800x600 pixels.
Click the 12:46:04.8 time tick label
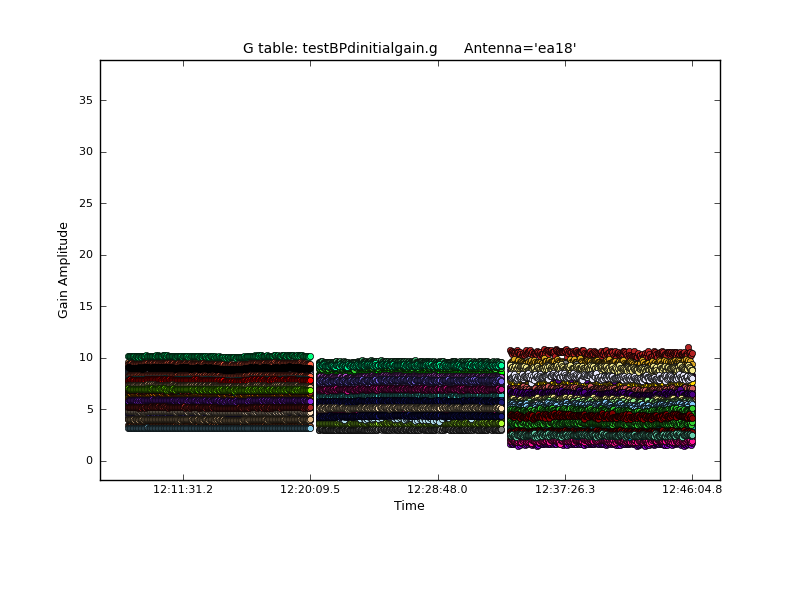[x=692, y=490]
